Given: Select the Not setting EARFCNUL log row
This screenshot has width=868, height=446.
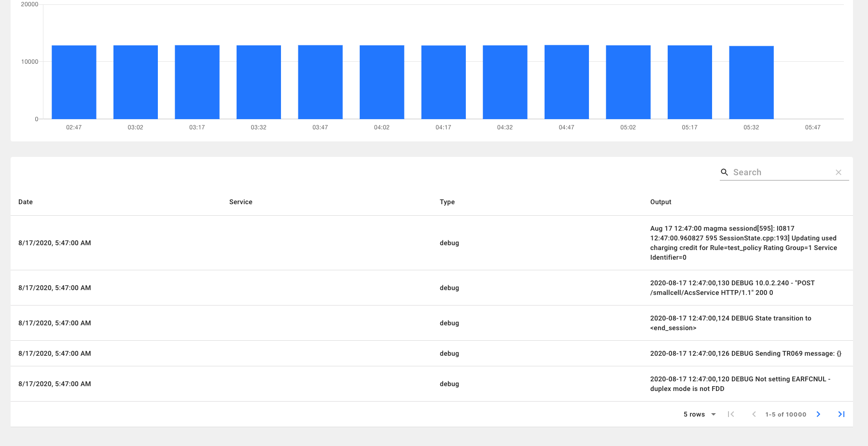Looking at the screenshot, I should click(432, 384).
